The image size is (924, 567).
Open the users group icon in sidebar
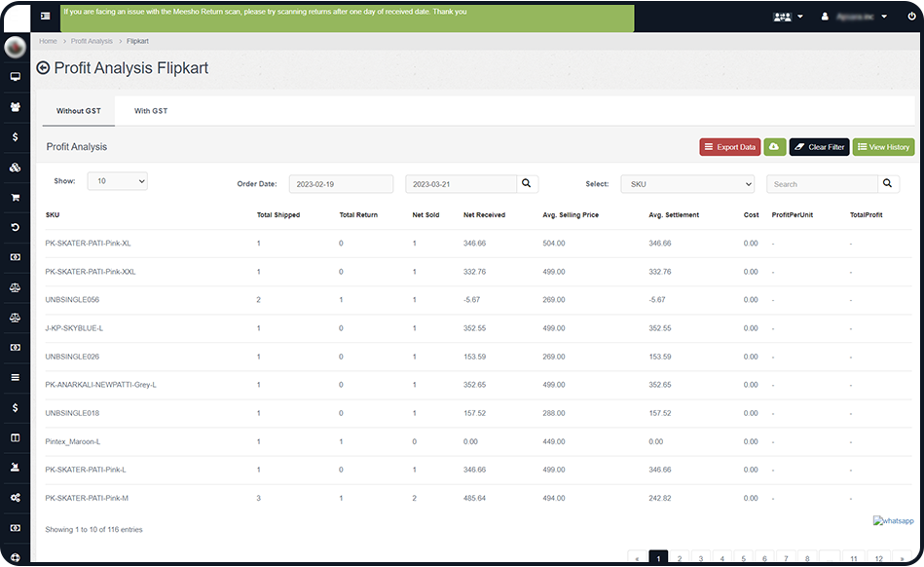click(x=16, y=107)
